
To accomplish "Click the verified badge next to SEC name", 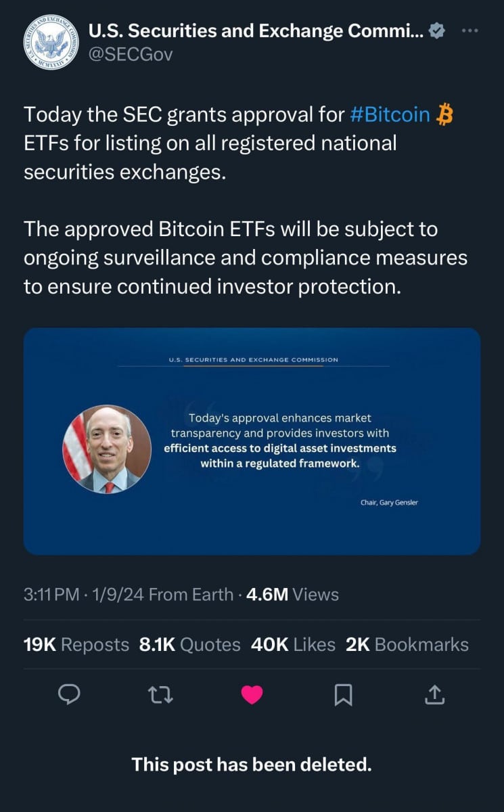I will [437, 30].
